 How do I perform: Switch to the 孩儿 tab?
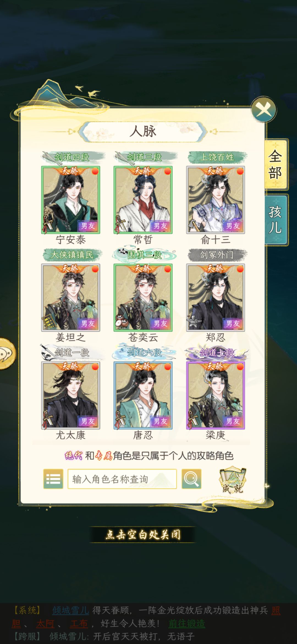click(x=276, y=220)
